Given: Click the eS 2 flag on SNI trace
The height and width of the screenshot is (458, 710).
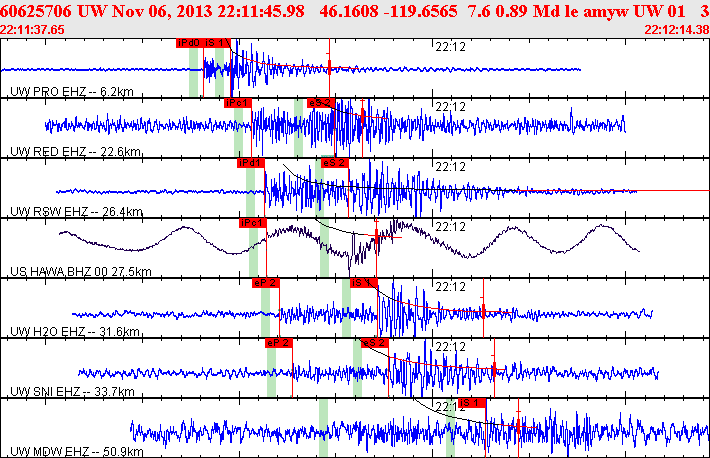Looking at the screenshot, I should 375,343.
